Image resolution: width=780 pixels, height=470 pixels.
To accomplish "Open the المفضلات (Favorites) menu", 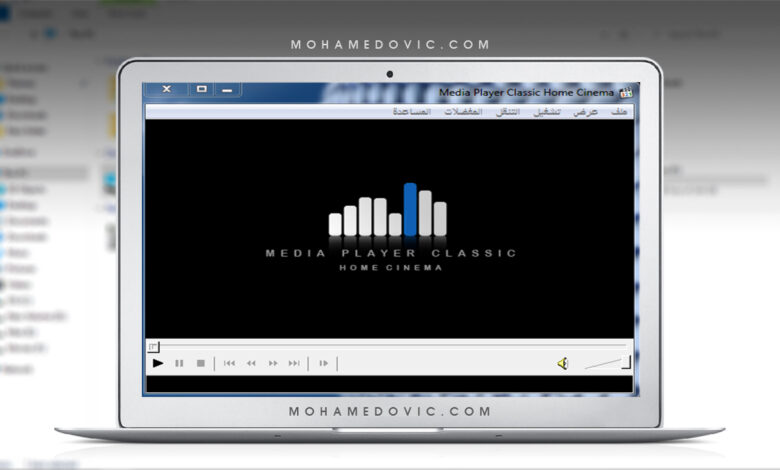I will click(x=463, y=112).
